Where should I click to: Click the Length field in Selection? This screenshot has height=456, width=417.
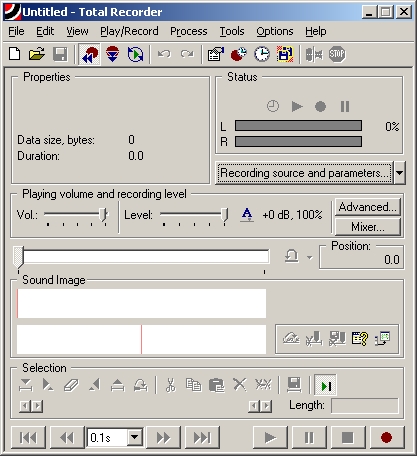[365, 406]
